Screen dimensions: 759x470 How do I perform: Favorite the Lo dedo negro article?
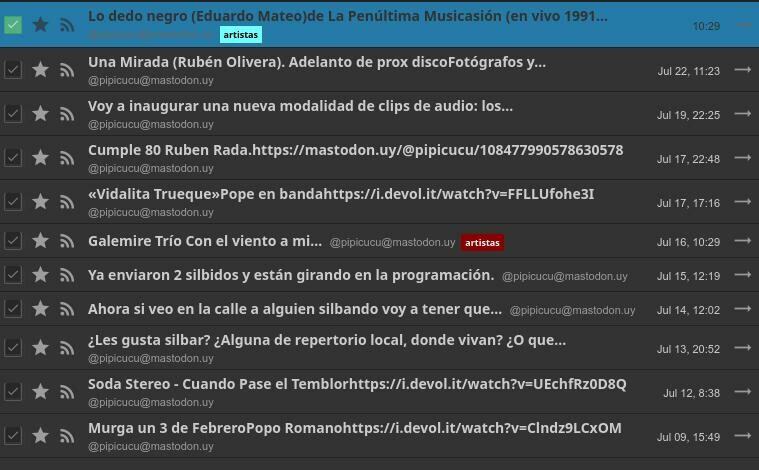(x=40, y=25)
